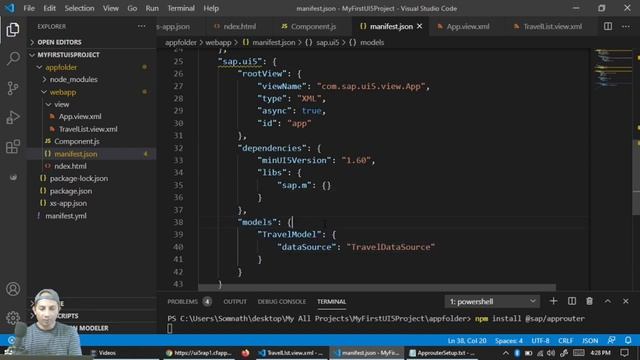Open App.view.xml in the explorer tree
Screen dimensions: 640x360
click(92, 117)
